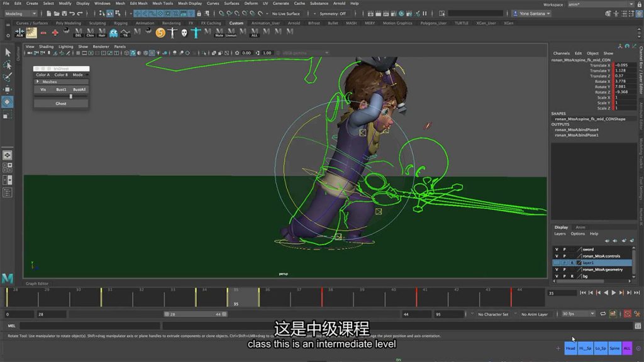Click the DEL shelf button
The image size is (644, 362).
point(78,33)
